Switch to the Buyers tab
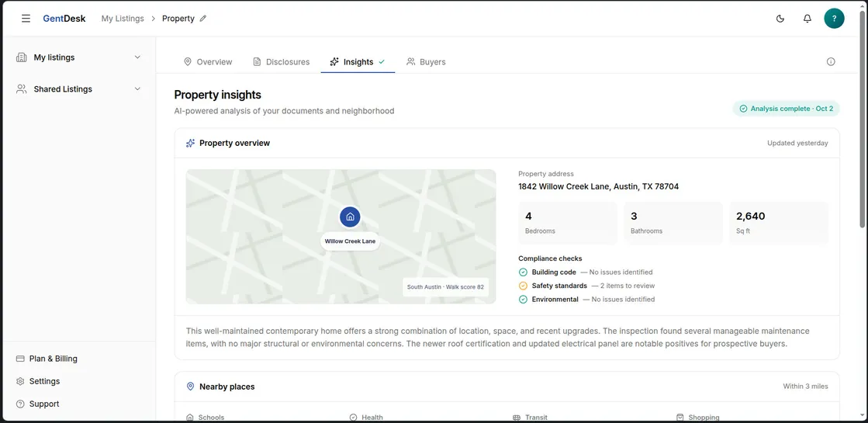 tap(426, 62)
